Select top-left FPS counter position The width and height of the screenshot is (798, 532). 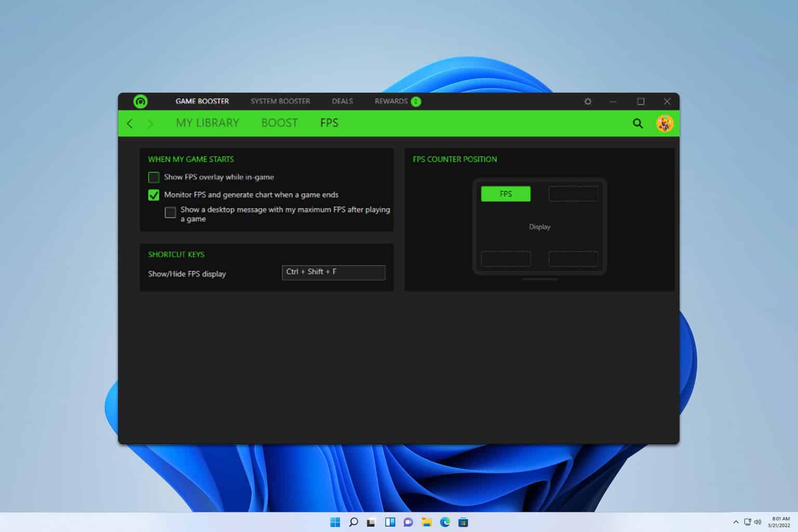(x=506, y=194)
